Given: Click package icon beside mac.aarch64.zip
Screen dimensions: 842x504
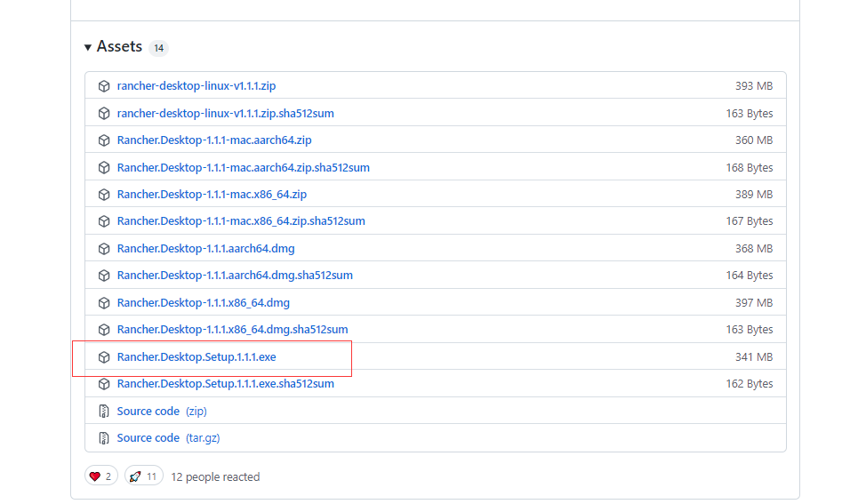Looking at the screenshot, I should tap(104, 140).
